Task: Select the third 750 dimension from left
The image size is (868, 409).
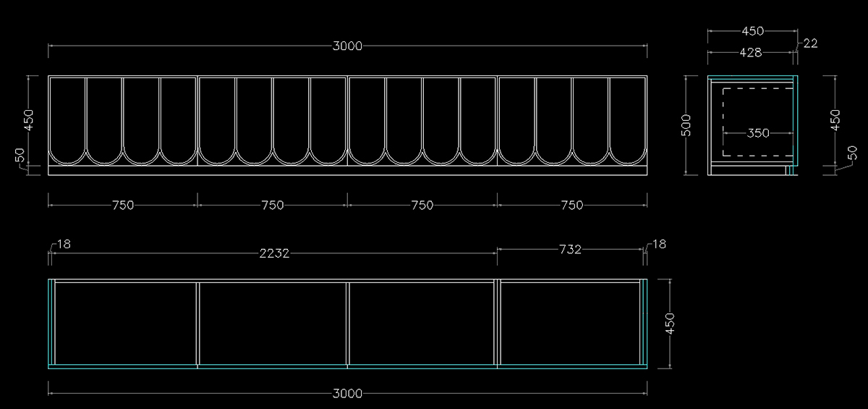Action: [422, 206]
